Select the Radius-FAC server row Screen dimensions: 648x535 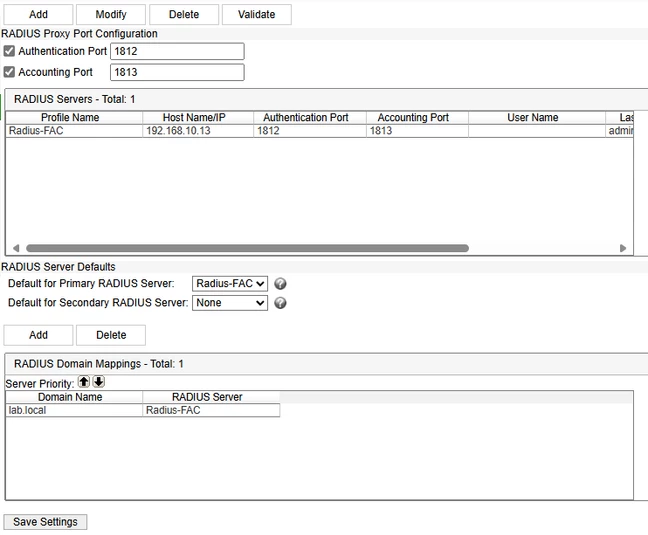pos(319,131)
